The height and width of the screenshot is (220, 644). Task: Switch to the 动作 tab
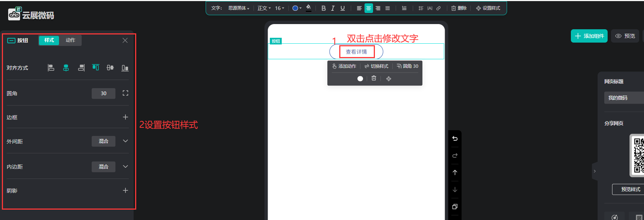pyautogui.click(x=71, y=40)
